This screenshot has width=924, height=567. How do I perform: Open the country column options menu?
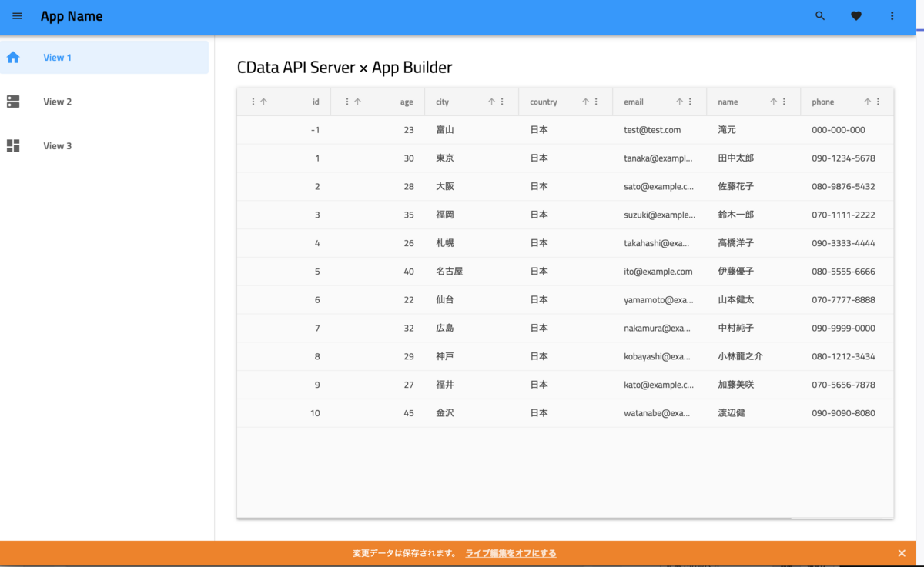point(596,102)
